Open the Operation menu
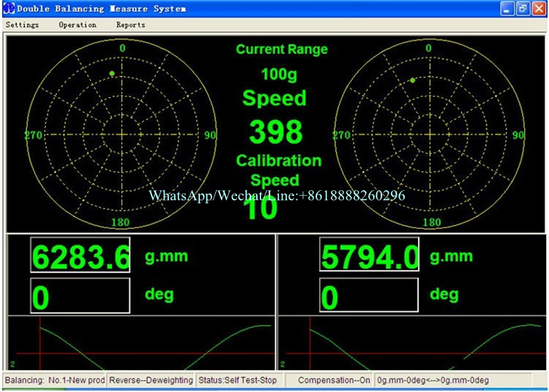This screenshot has height=392, width=549. point(78,25)
